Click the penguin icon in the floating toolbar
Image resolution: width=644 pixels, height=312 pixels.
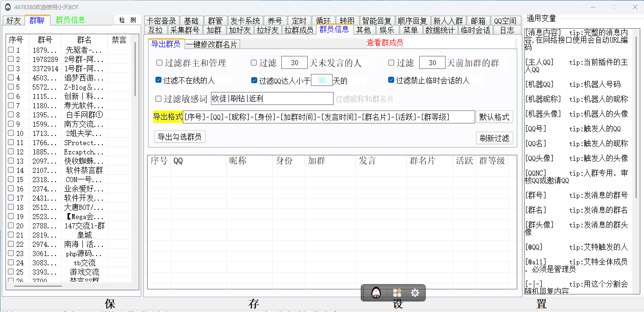(377, 293)
